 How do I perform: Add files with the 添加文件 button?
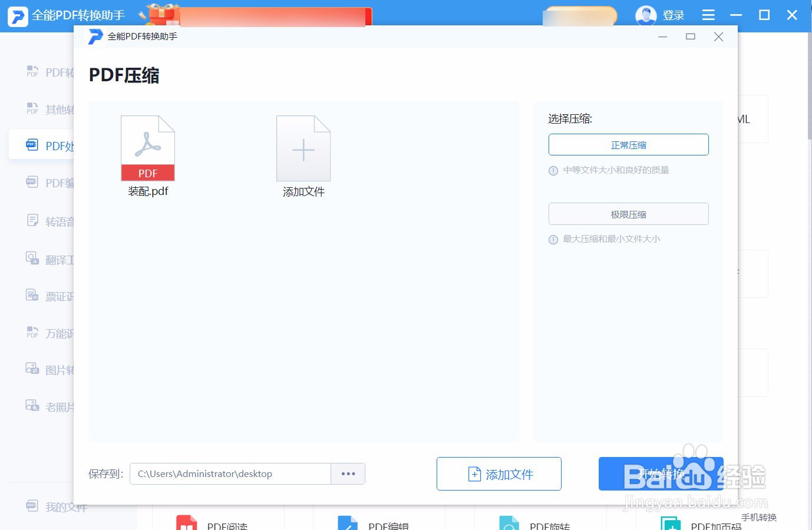click(x=499, y=473)
